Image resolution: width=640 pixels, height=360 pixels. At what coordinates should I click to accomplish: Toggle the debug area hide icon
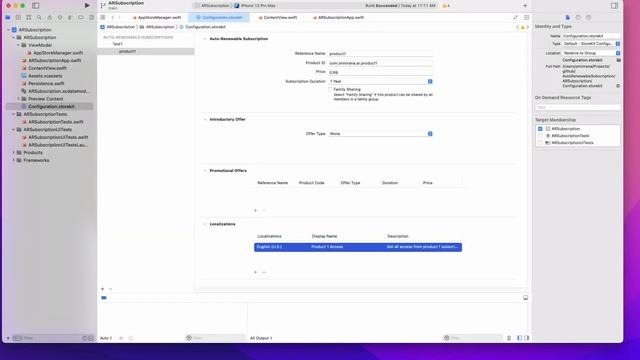525,298
